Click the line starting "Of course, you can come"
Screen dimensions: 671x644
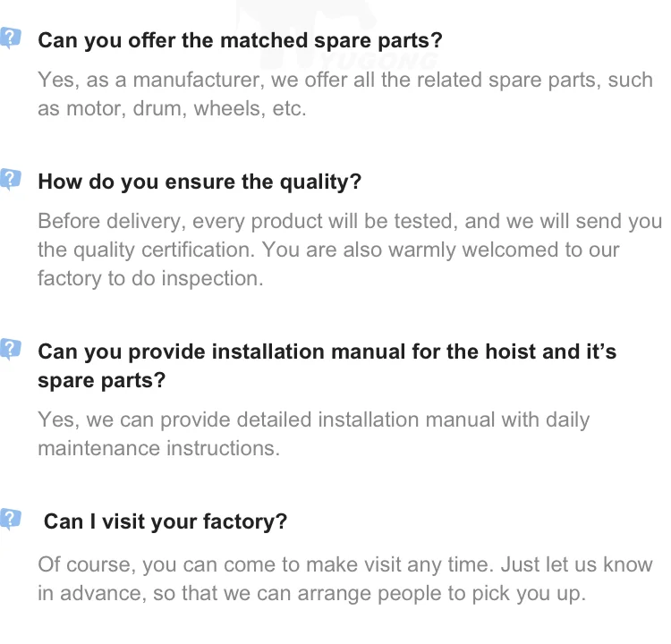[x=344, y=564]
